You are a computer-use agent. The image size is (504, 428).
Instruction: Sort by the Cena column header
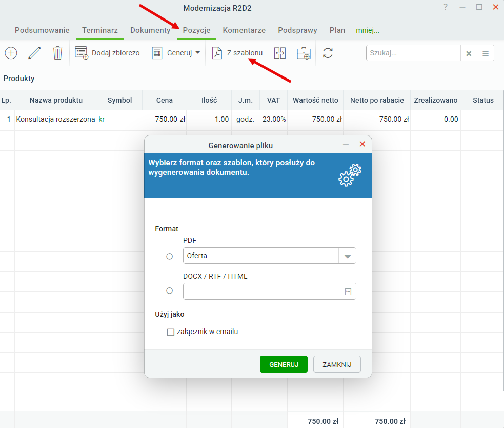[x=164, y=100]
